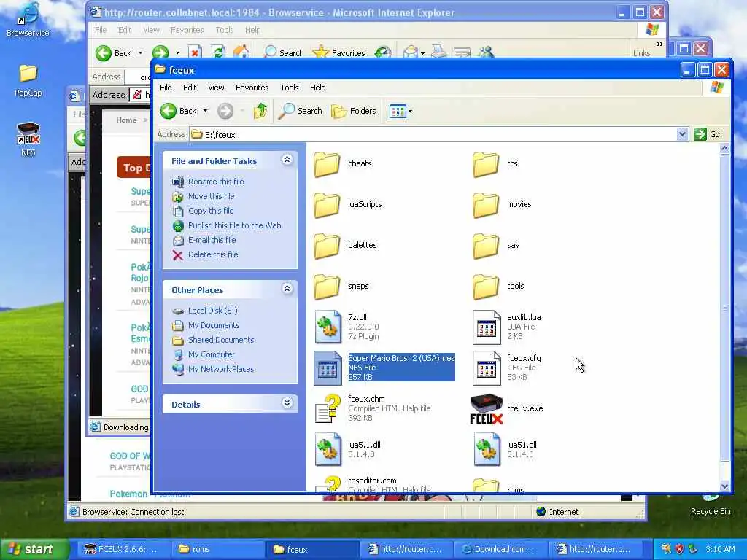Go to My Computer in Other Places
Image resolution: width=747 pixels, height=560 pixels.
click(x=211, y=355)
